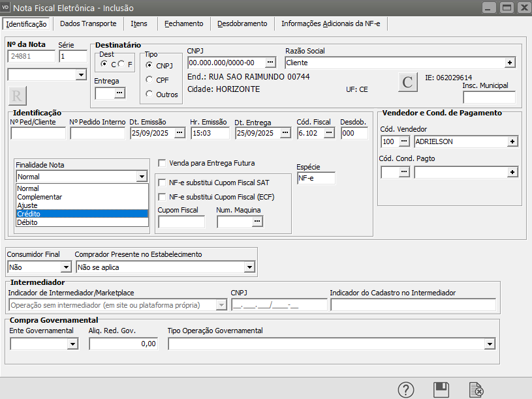Click the VD application icon in title bar

tap(6, 7)
